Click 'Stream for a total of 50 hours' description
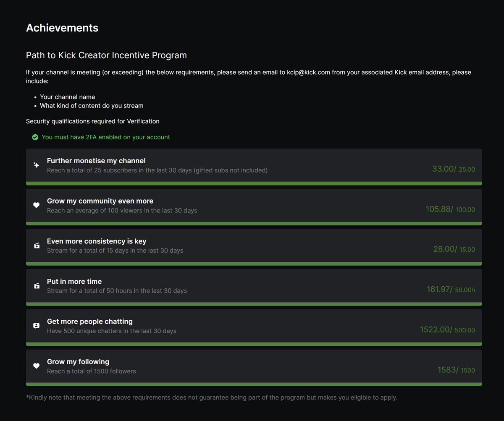This screenshot has width=504, height=421. [117, 291]
